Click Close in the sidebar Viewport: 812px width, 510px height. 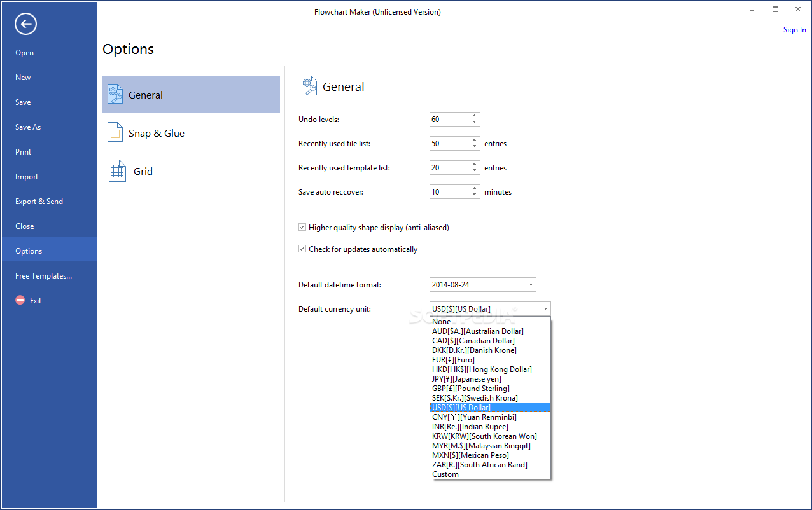pyautogui.click(x=49, y=226)
